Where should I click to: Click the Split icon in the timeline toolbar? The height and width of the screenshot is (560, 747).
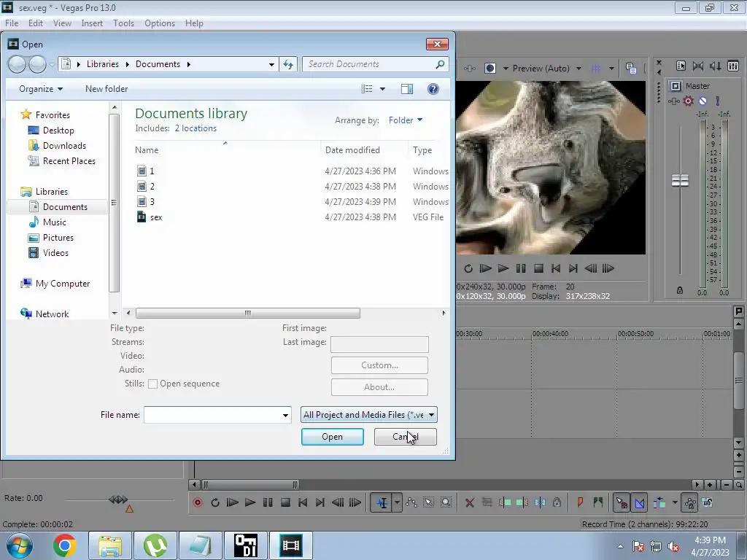pos(540,502)
